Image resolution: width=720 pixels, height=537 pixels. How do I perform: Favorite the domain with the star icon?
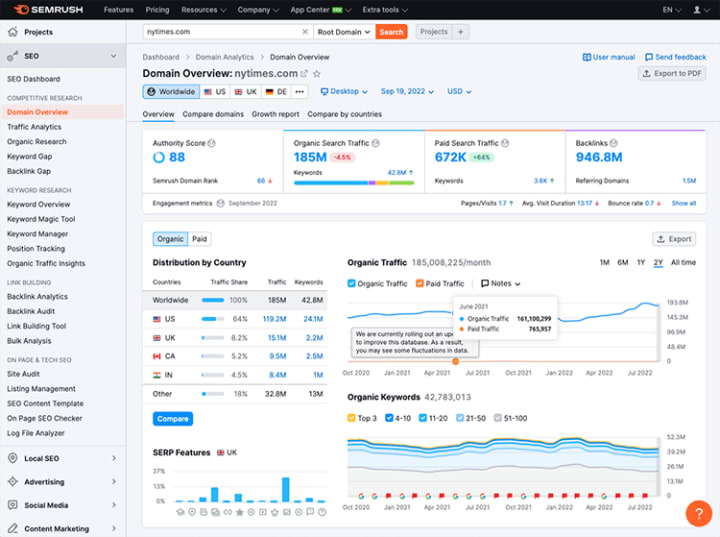[x=317, y=73]
